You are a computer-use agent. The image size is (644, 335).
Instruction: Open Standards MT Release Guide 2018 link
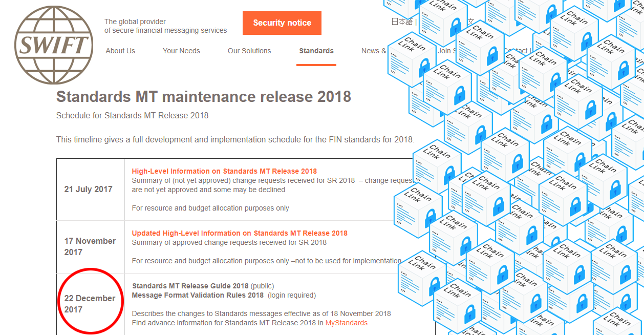click(190, 286)
